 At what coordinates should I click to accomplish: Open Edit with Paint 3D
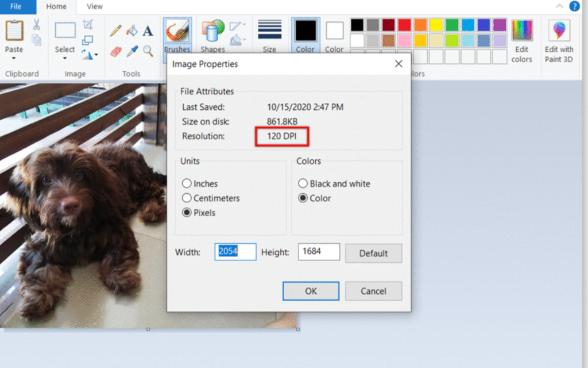[x=559, y=41]
